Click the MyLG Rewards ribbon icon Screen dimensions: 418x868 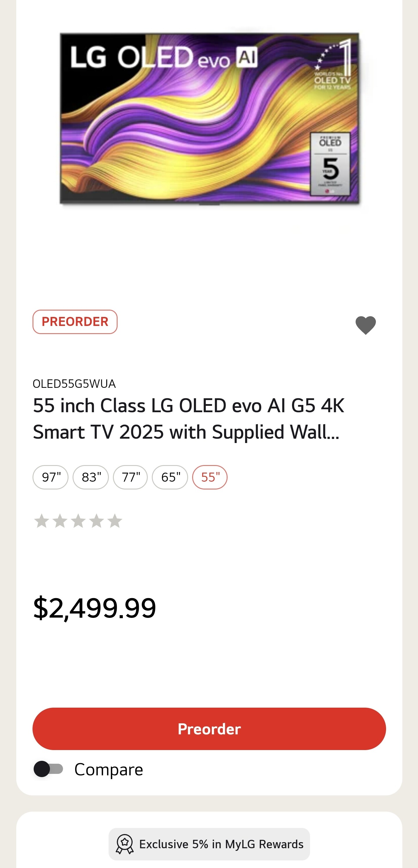[125, 844]
